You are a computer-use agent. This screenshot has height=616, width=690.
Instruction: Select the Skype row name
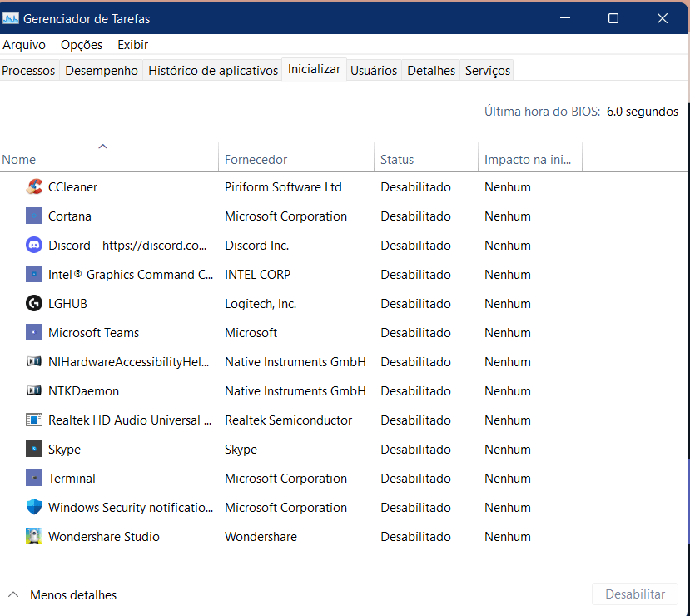(64, 449)
